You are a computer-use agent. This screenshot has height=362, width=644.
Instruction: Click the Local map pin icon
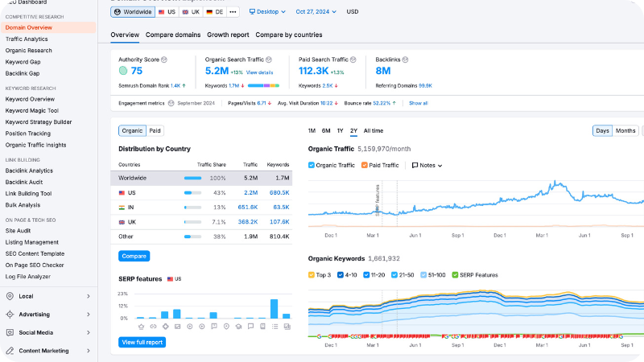click(x=9, y=296)
